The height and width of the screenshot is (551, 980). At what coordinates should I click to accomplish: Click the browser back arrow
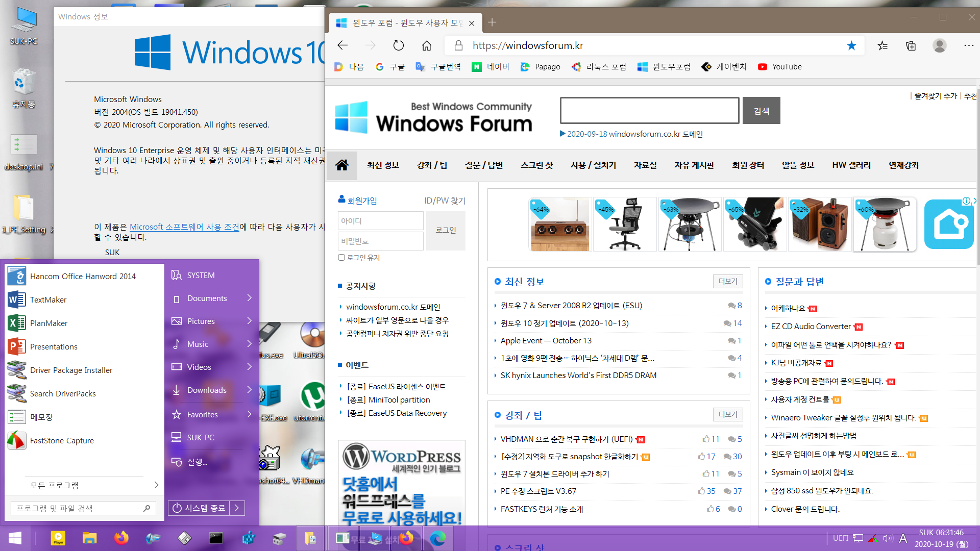342,45
